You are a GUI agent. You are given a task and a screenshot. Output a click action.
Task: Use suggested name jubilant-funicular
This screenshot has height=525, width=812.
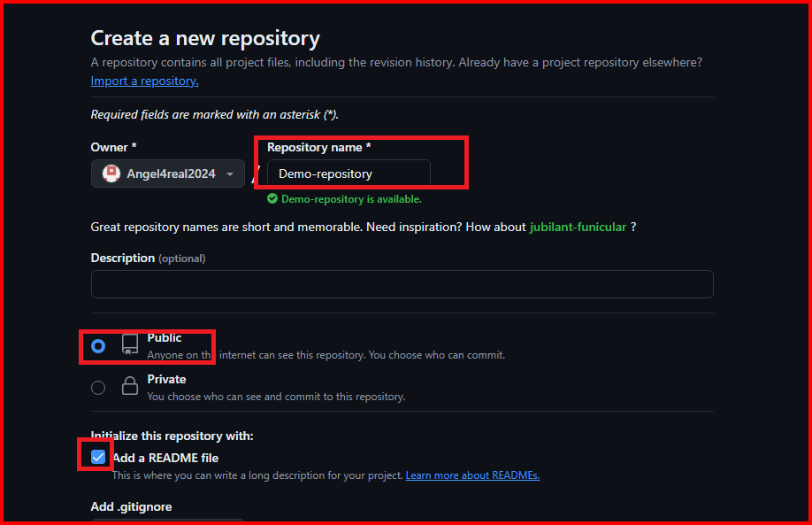pos(578,227)
